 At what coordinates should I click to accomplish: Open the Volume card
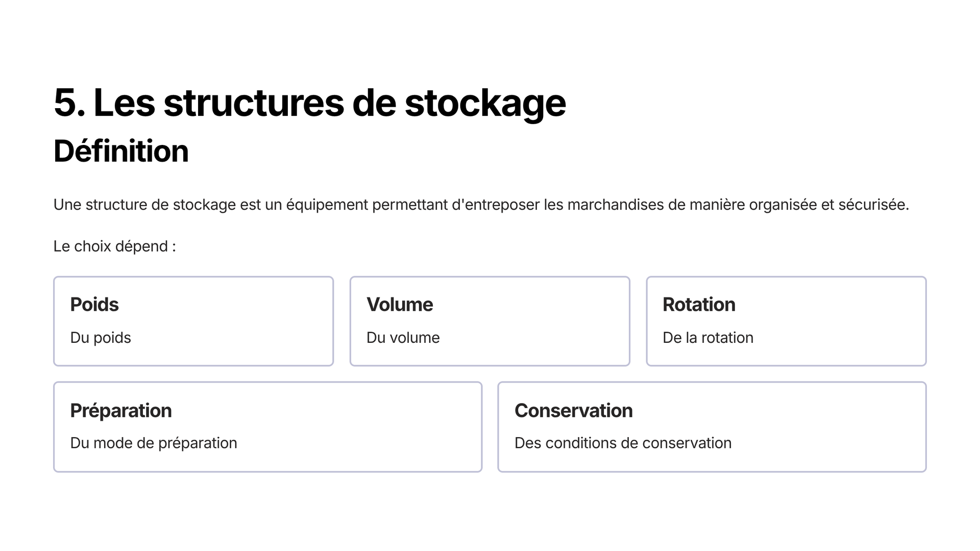(489, 321)
